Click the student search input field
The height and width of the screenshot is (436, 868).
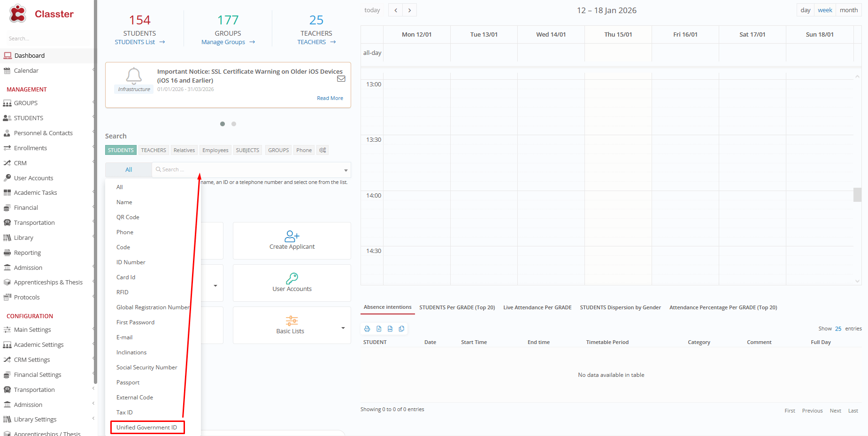click(x=249, y=170)
